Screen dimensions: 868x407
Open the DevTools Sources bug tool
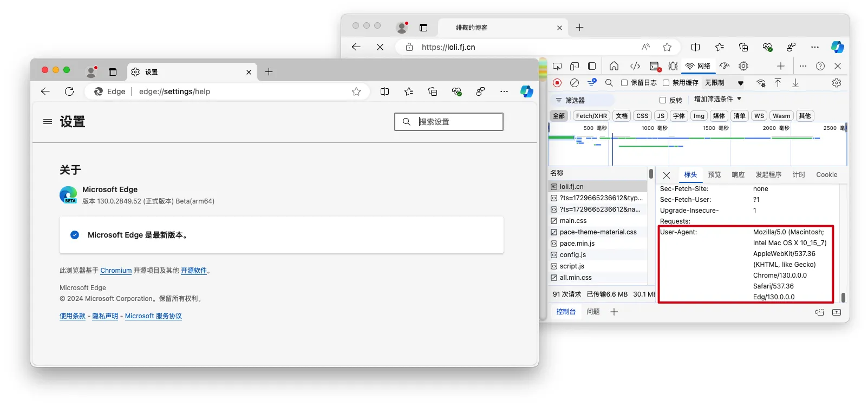(x=673, y=66)
